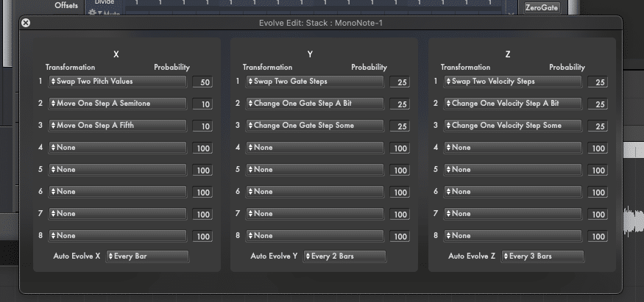Viewport: 644px width, 302px height.
Task: Open Z transformation 6 None dropdown
Action: pos(512,192)
